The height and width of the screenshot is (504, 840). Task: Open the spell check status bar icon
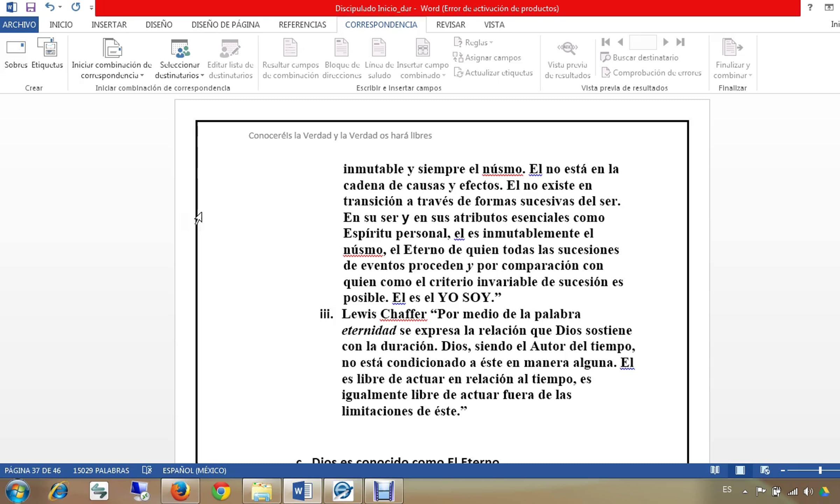[x=147, y=470]
